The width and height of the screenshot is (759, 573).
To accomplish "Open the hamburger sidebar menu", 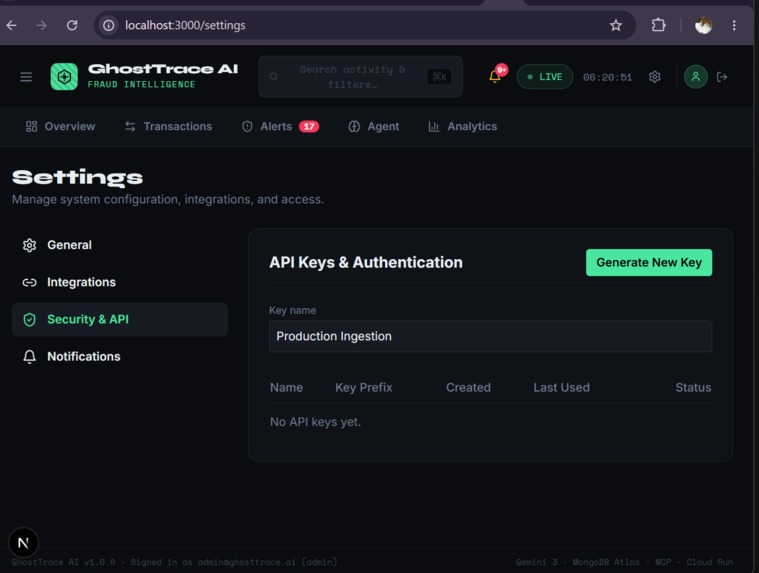I will pos(26,77).
